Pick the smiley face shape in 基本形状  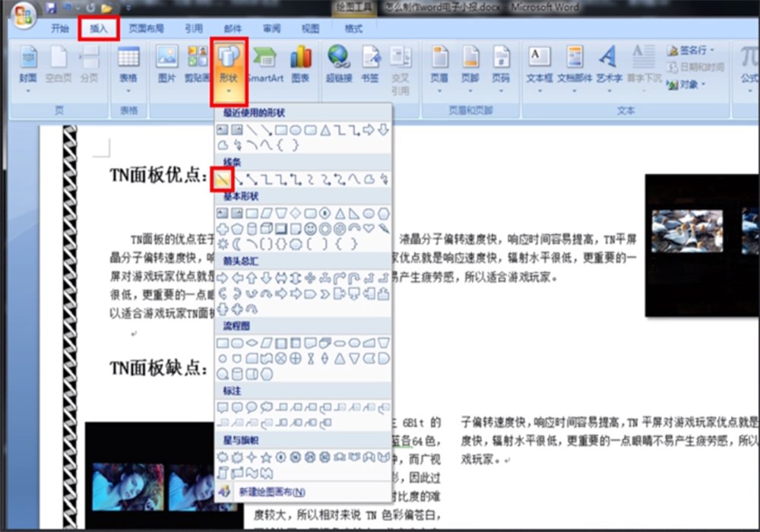click(x=309, y=228)
